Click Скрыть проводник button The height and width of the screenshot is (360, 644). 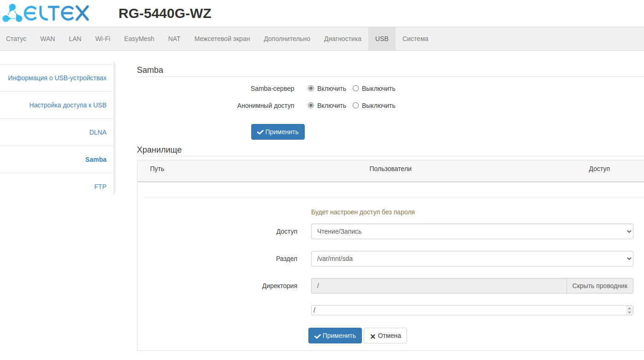(x=600, y=286)
